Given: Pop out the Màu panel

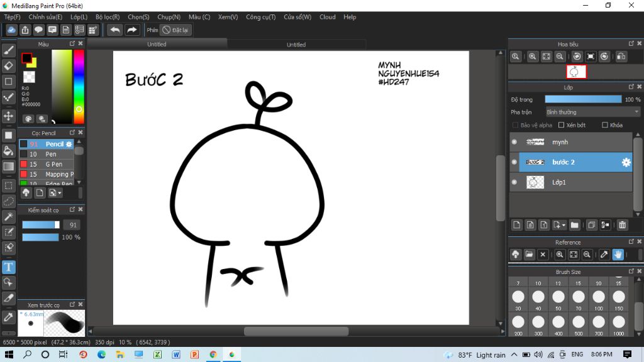Looking at the screenshot, I should click(x=72, y=43).
